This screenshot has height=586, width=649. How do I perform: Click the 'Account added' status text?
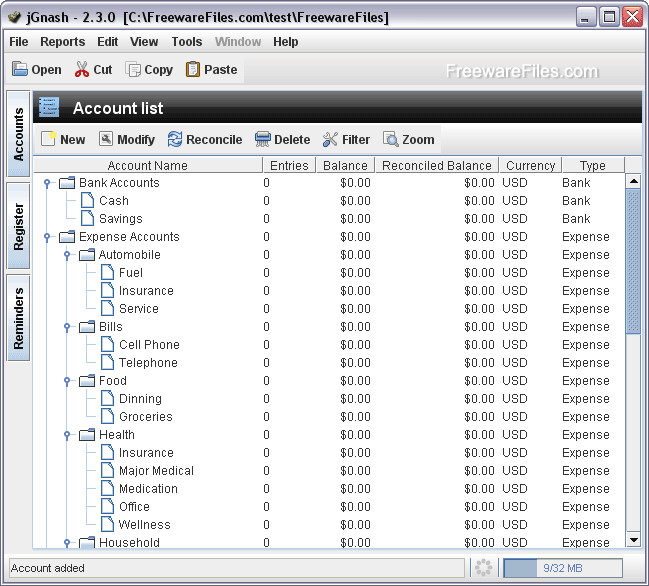pos(48,568)
